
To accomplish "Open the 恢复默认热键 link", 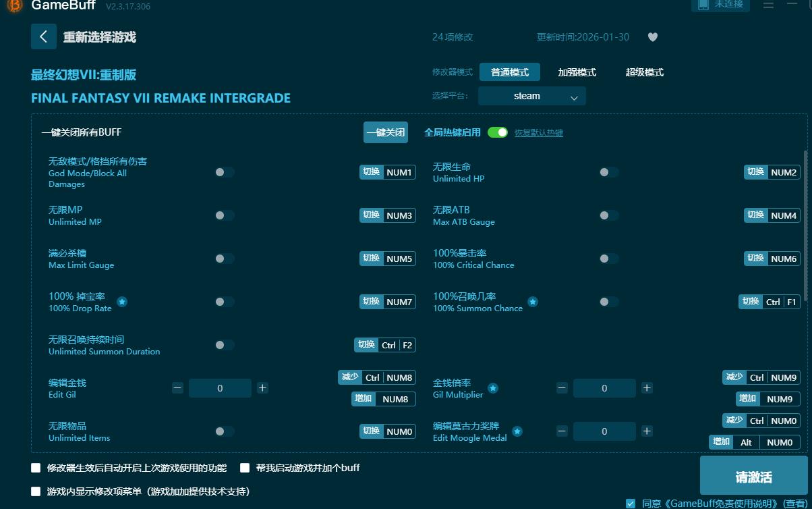I will click(539, 133).
